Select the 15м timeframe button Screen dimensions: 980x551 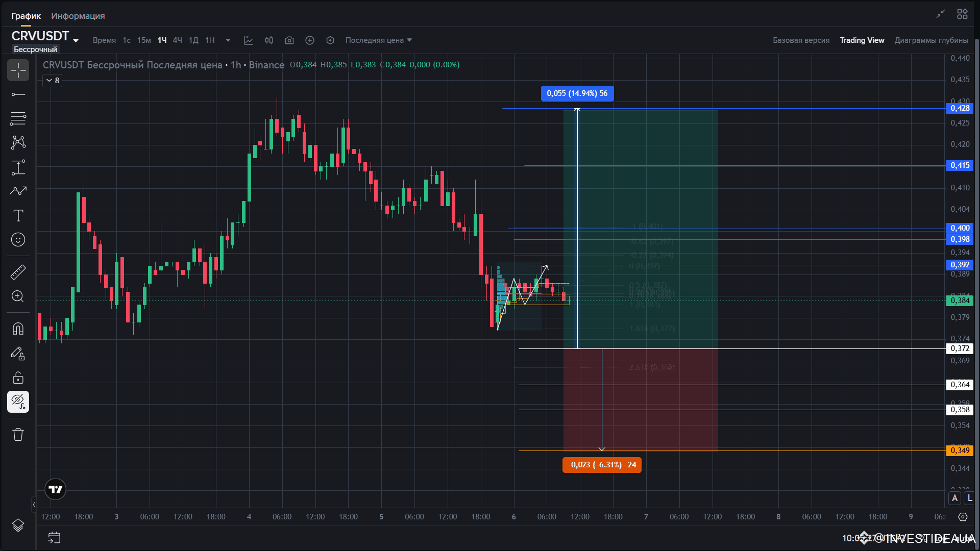143,40
